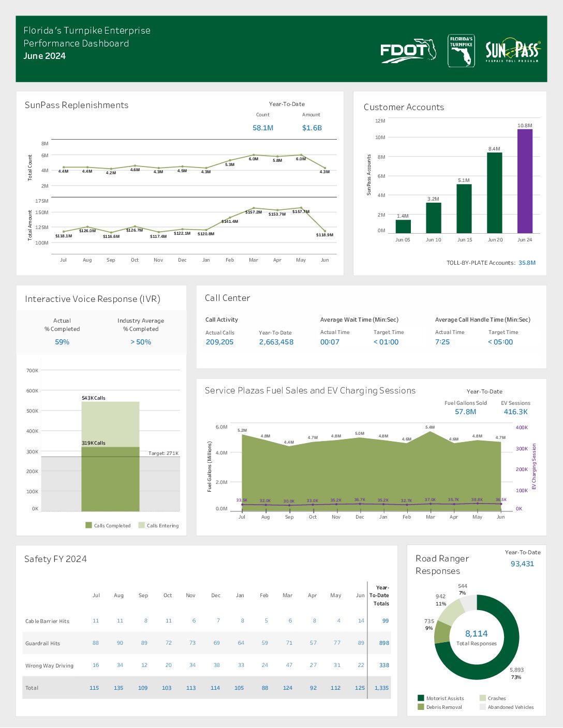Click the actual calls value "209,205"

pyautogui.click(x=219, y=342)
